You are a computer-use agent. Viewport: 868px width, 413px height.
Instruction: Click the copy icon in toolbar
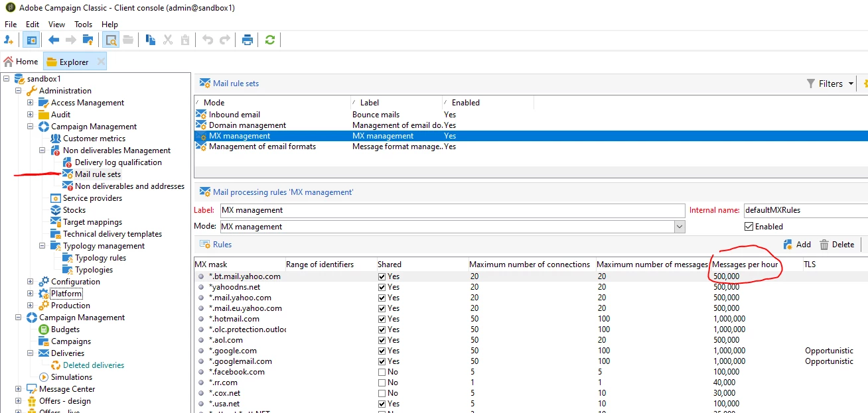tap(151, 40)
